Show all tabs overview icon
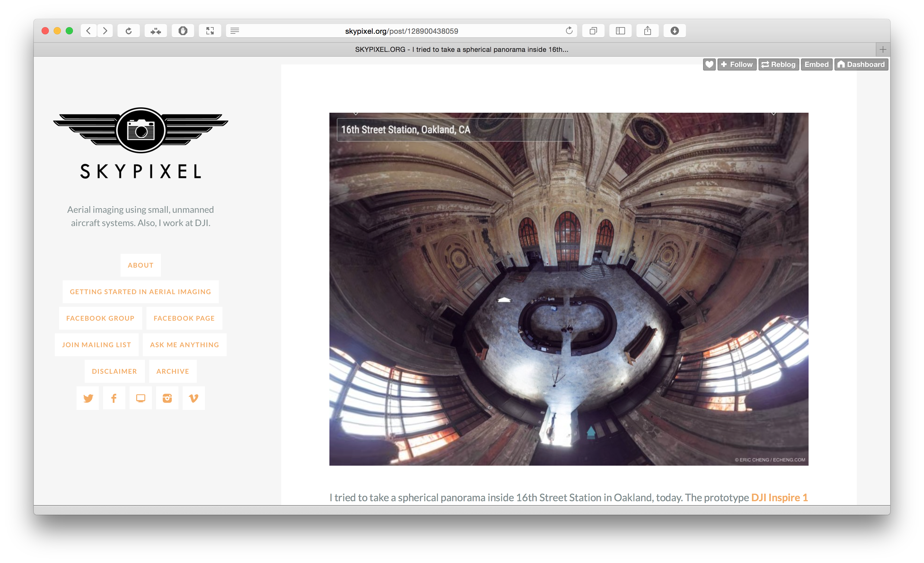Image resolution: width=924 pixels, height=563 pixels. click(x=593, y=31)
